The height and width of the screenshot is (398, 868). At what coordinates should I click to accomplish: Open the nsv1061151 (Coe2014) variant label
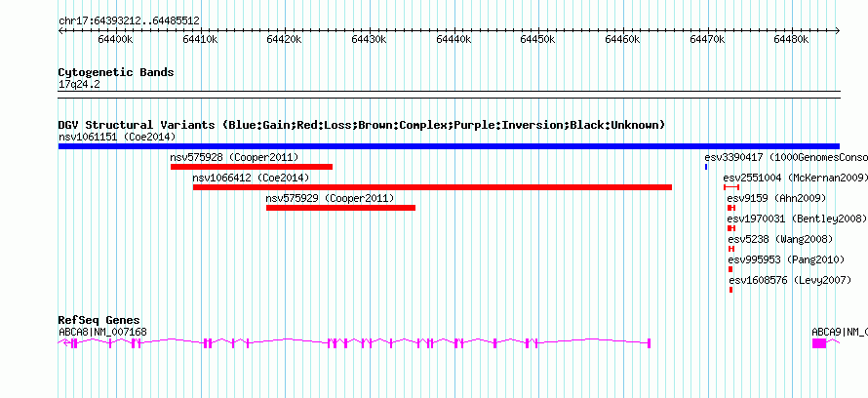pos(117,137)
